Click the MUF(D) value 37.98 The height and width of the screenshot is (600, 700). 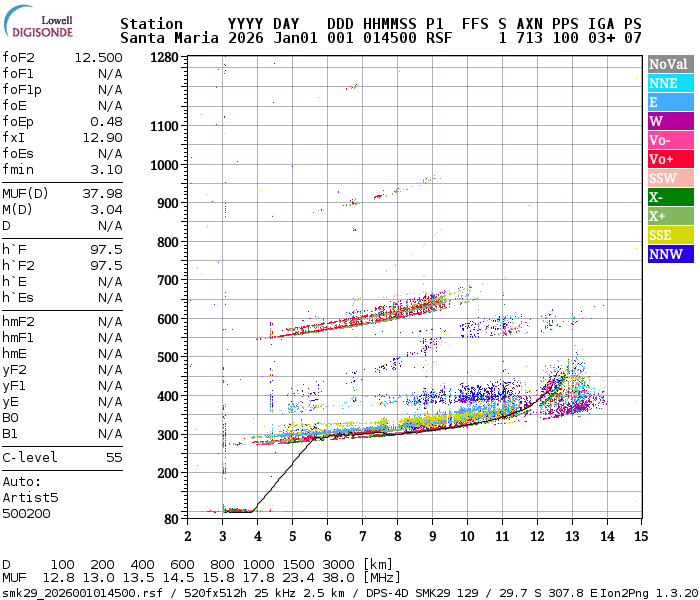click(x=102, y=194)
